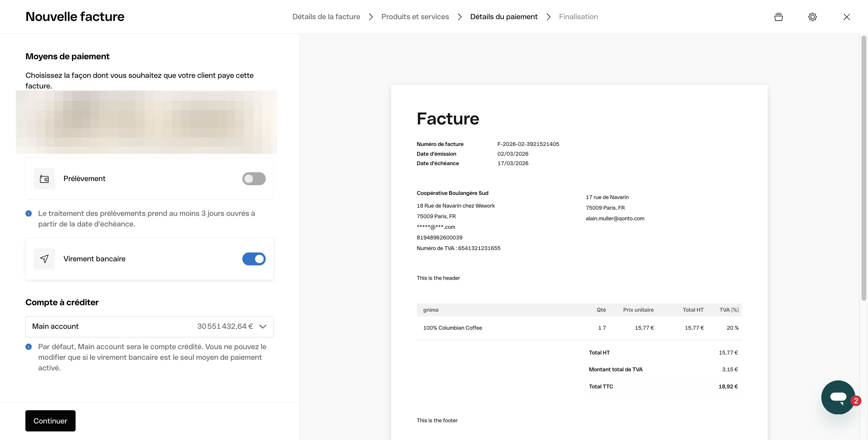
Task: Go to Détails de la facture step
Action: pyautogui.click(x=326, y=17)
